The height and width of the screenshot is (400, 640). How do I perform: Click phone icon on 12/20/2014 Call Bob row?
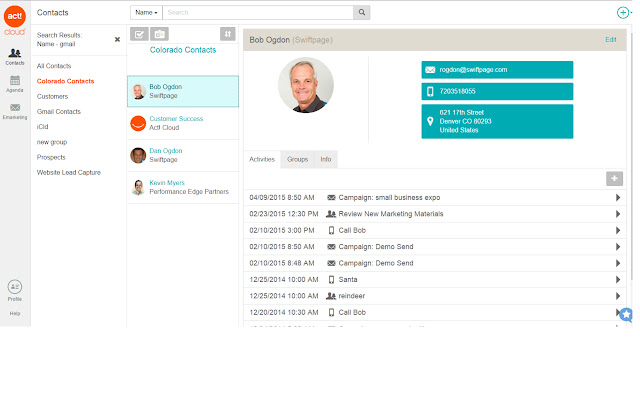(331, 312)
